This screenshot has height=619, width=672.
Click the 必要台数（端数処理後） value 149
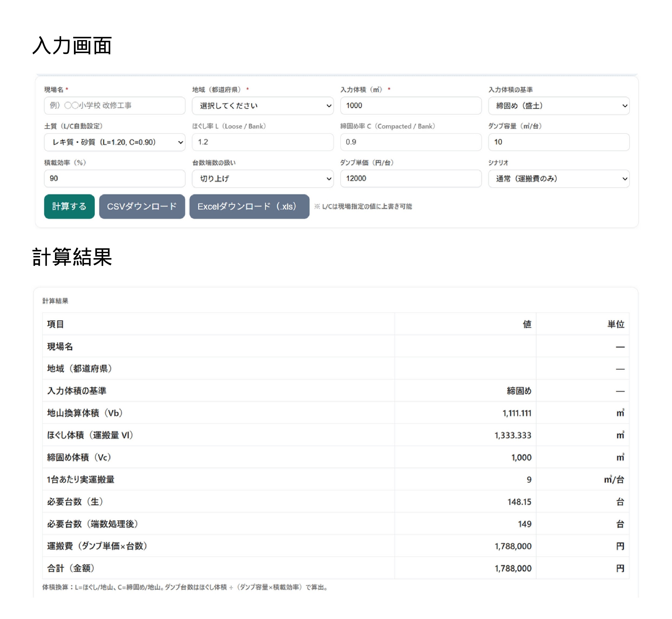point(524,524)
